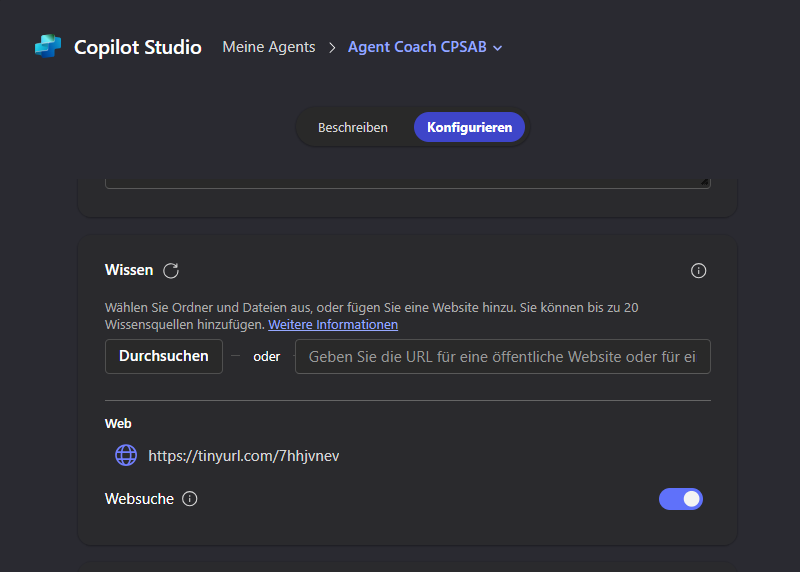Image resolution: width=800 pixels, height=572 pixels.
Task: Click the Durchsuchen button
Action: click(x=164, y=356)
